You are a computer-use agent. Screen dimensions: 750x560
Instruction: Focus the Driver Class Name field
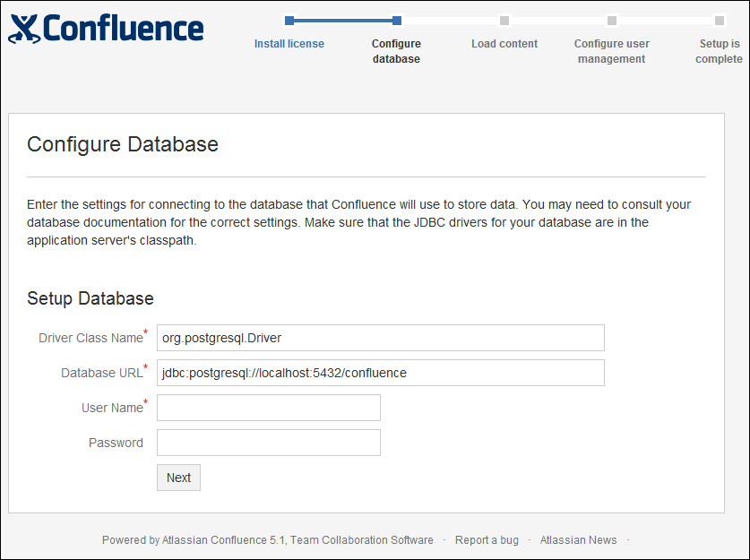coord(380,338)
